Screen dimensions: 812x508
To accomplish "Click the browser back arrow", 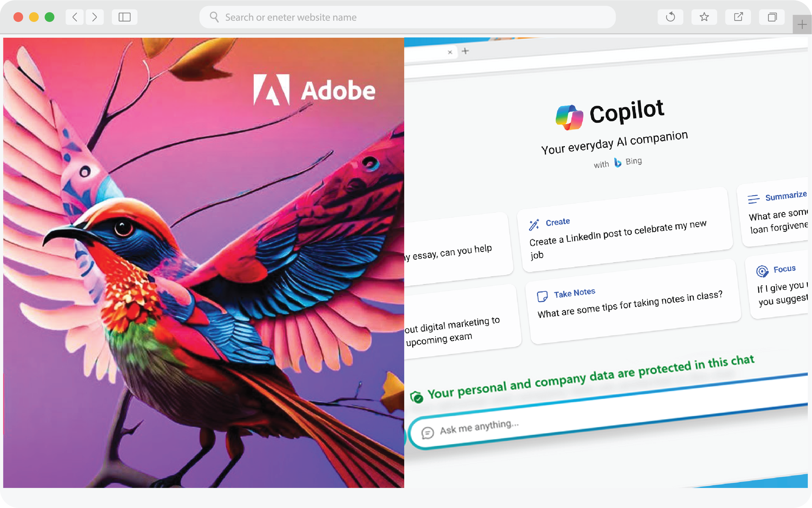I will pyautogui.click(x=74, y=17).
